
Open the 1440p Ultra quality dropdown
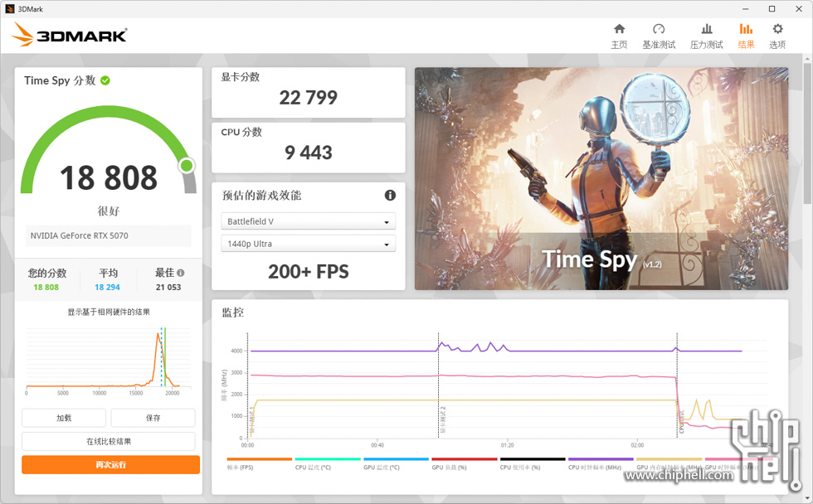308,244
